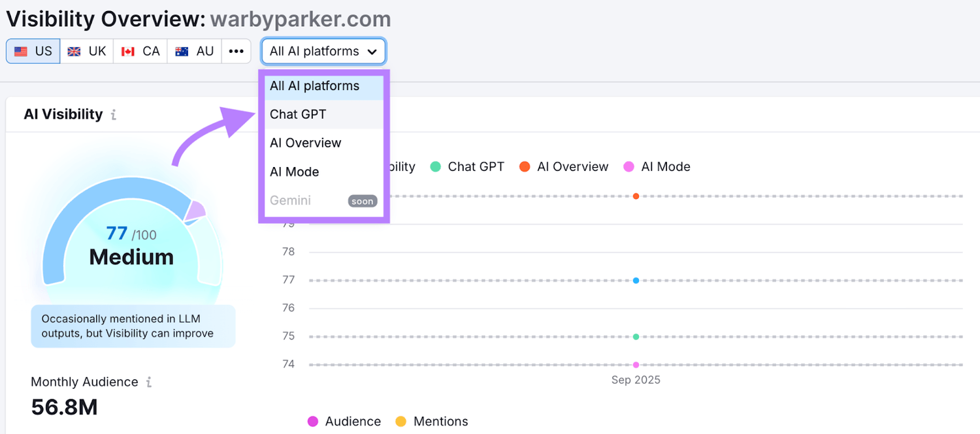Click the Gemini soon entry
Viewport: 980px width, 434px height.
(x=290, y=200)
